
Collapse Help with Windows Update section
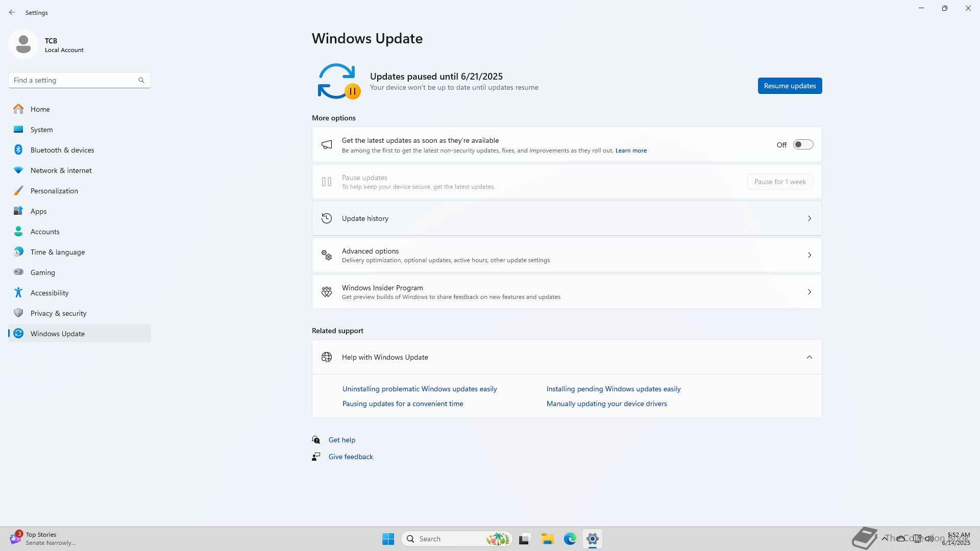[x=809, y=357]
